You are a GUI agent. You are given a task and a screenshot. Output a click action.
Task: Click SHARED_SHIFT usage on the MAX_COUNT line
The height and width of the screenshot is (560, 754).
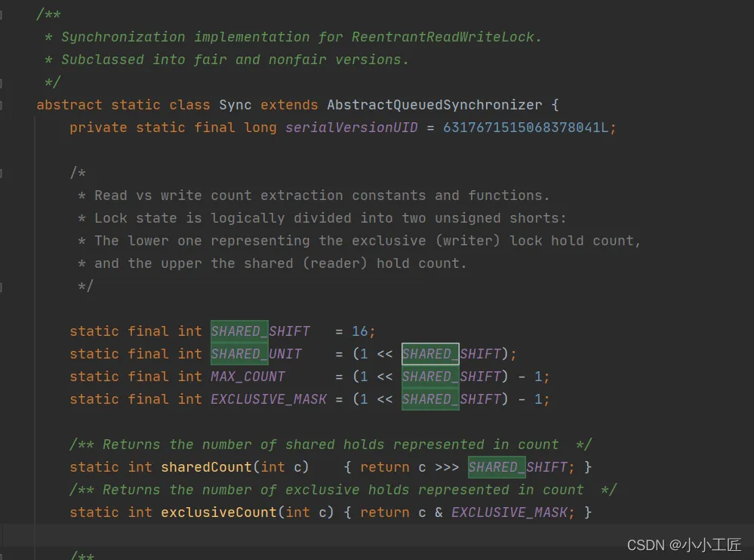click(451, 377)
